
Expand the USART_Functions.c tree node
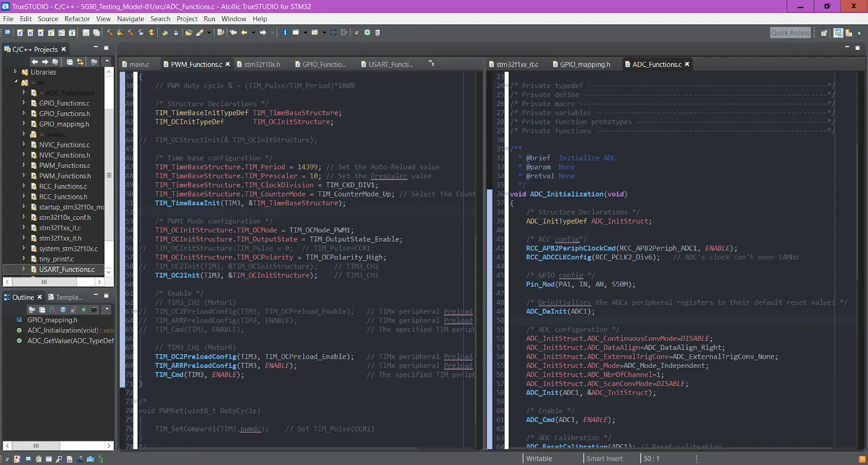pyautogui.click(x=24, y=269)
